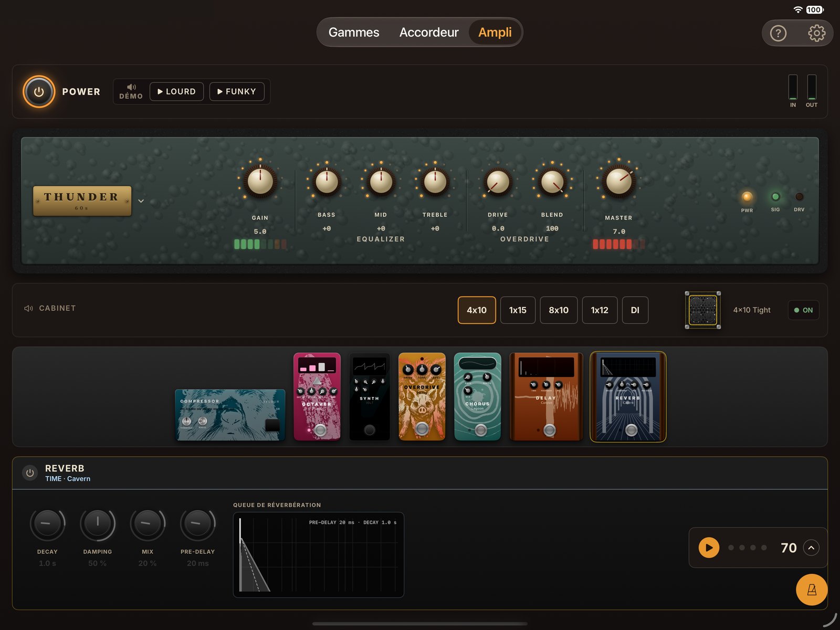The width and height of the screenshot is (840, 630).
Task: Click the reverb tail graph
Action: pyautogui.click(x=319, y=555)
